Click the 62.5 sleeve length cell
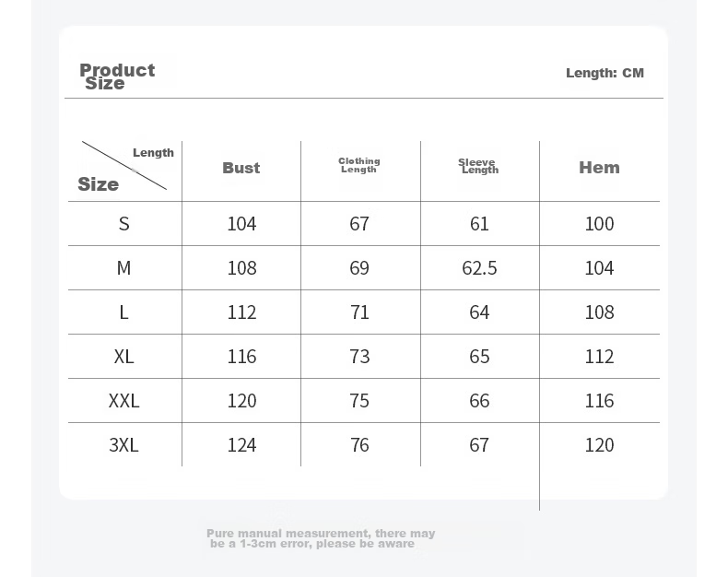 pyautogui.click(x=479, y=268)
